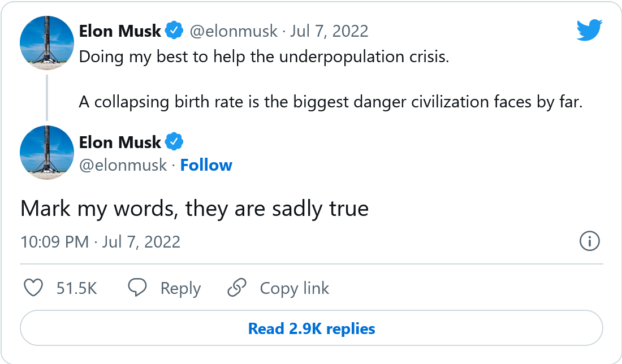Click the copy link chain icon
The height and width of the screenshot is (364, 622).
click(x=237, y=288)
